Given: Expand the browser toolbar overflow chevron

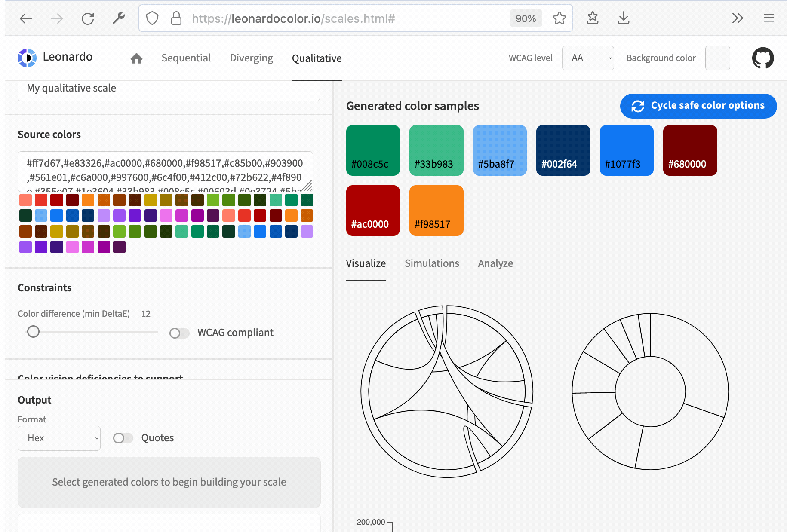Looking at the screenshot, I should pos(738,18).
